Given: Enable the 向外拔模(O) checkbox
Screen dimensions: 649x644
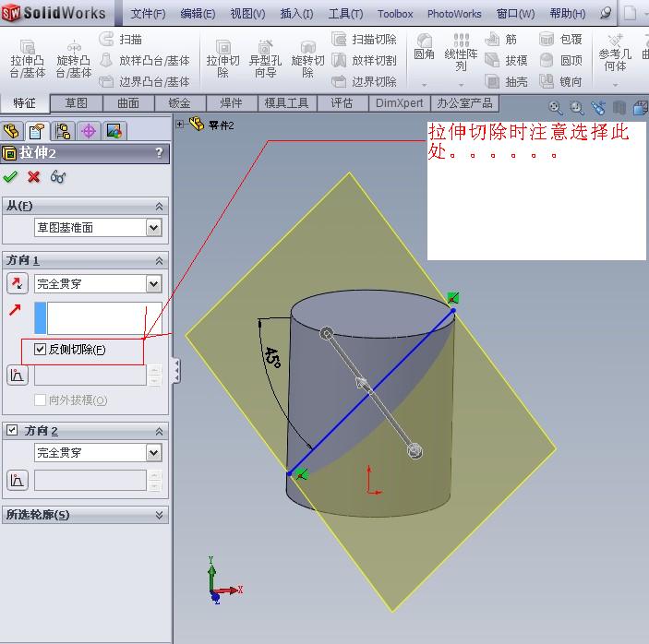Looking at the screenshot, I should tap(40, 400).
